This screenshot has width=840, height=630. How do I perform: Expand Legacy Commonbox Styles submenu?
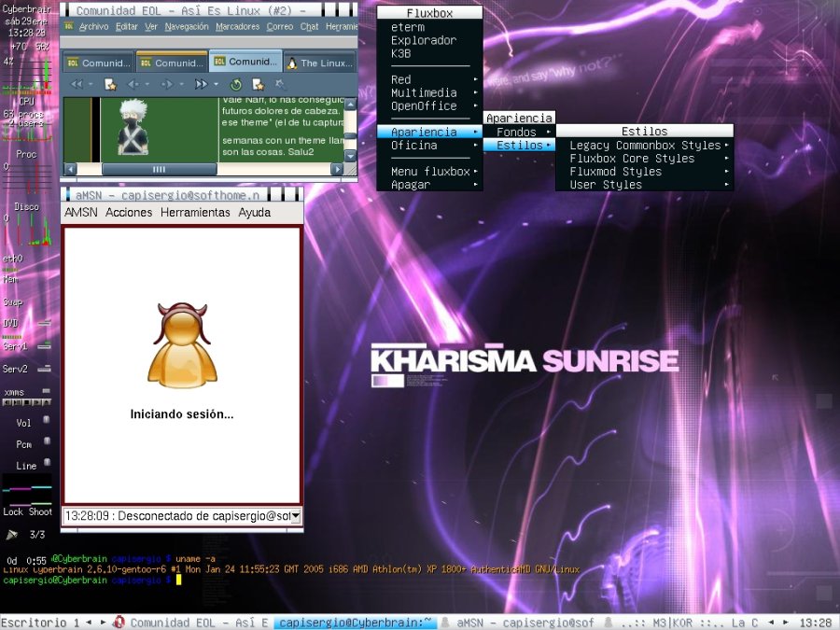(644, 146)
